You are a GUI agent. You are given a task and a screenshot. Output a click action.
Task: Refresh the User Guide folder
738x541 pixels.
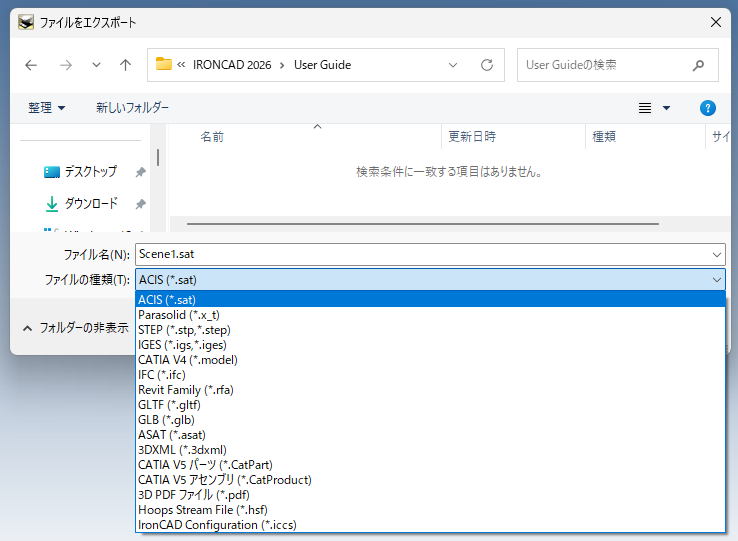click(487, 65)
